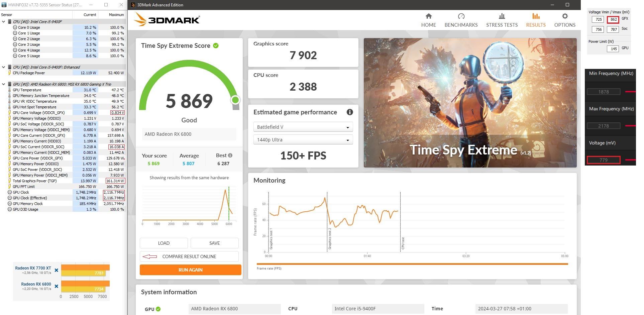
Task: Click the Core 5 Usage sensor icon
Action: [x=15, y=56]
